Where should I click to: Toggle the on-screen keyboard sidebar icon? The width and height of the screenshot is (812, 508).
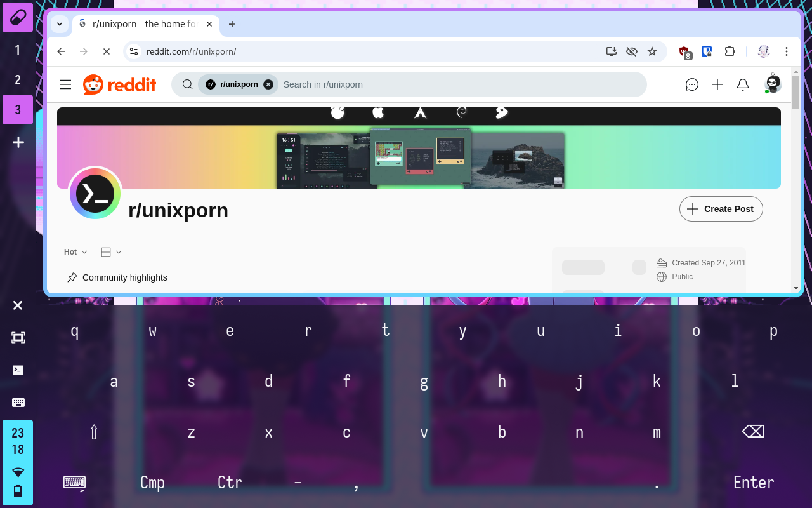click(18, 403)
